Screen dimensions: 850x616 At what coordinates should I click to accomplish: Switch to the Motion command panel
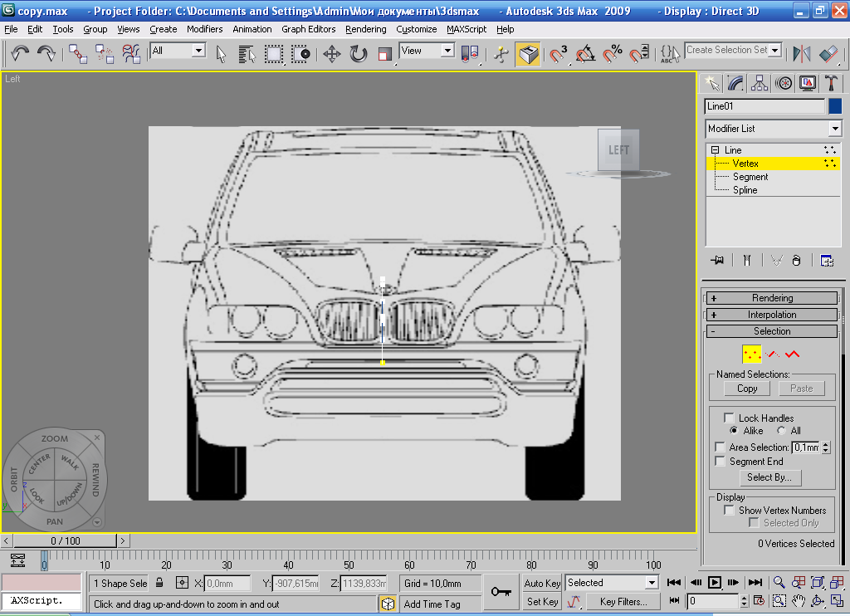coord(784,83)
